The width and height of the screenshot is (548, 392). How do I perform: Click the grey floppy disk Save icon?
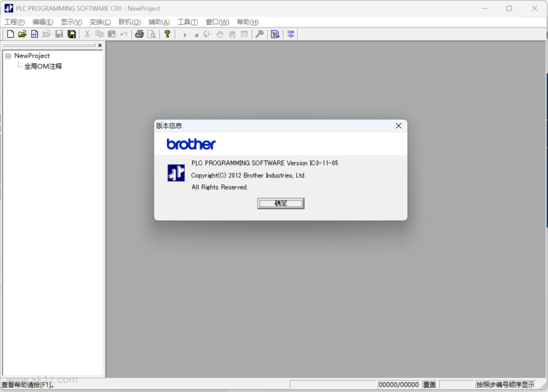[59, 34]
